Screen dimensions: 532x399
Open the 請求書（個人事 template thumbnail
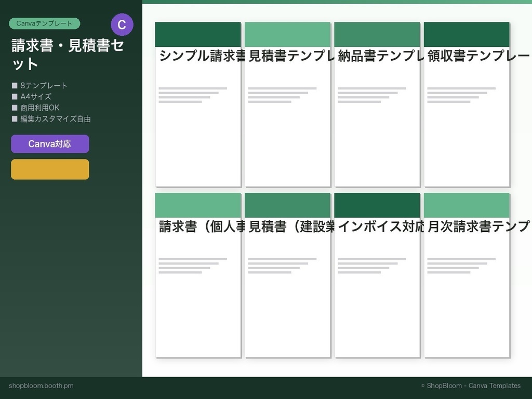click(197, 275)
